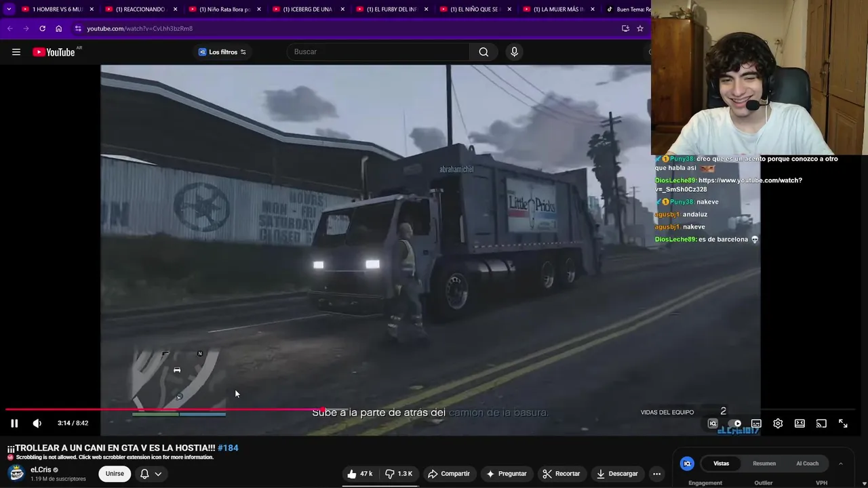Screen dimensions: 868x488
Task: Switch to 'Buen Tema' TikTok tab
Action: (627, 9)
